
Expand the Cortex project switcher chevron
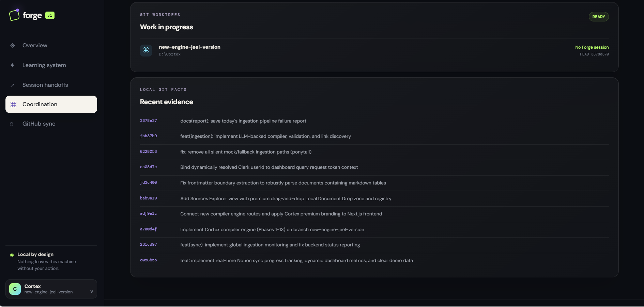pyautogui.click(x=92, y=292)
